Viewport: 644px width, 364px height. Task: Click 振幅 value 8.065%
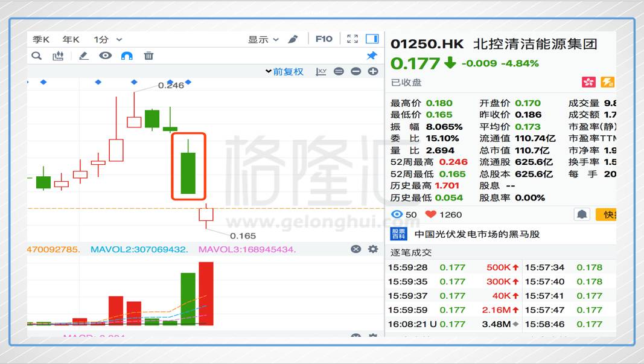pos(444,127)
